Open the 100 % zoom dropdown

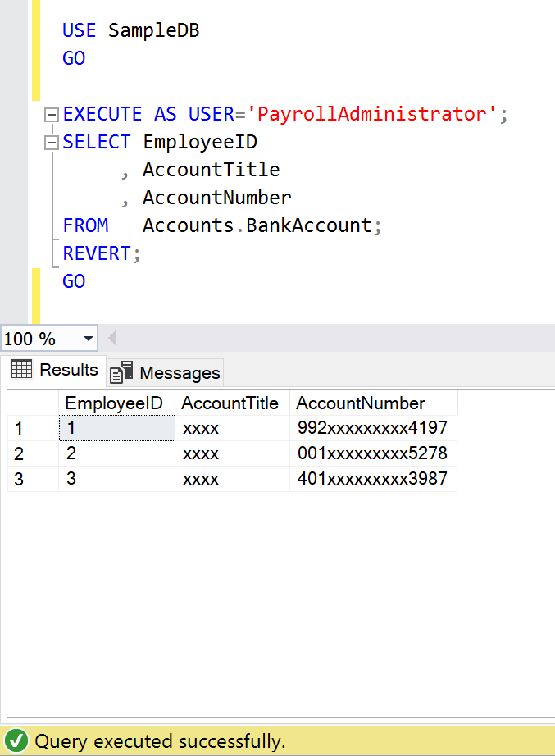[x=89, y=339]
